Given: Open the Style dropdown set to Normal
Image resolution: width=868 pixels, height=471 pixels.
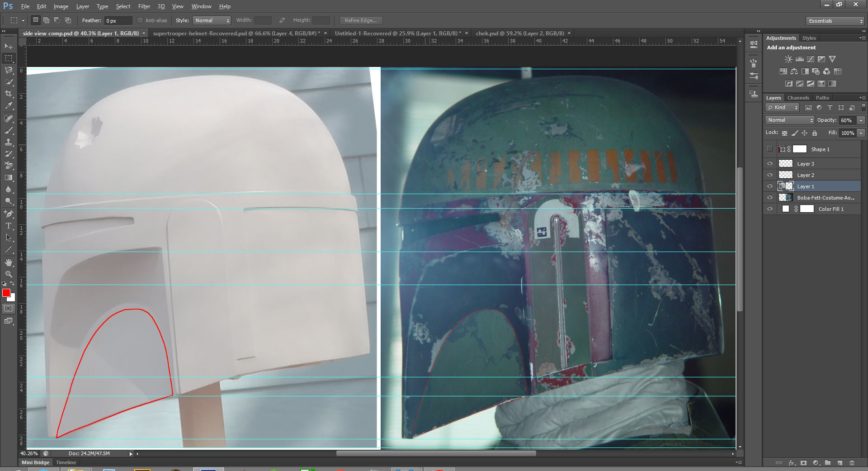Looking at the screenshot, I should click(212, 20).
